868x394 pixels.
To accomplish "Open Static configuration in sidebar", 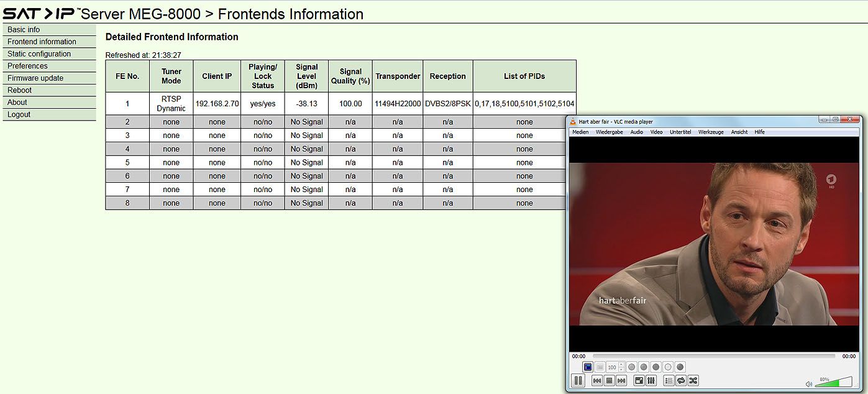I will point(50,54).
